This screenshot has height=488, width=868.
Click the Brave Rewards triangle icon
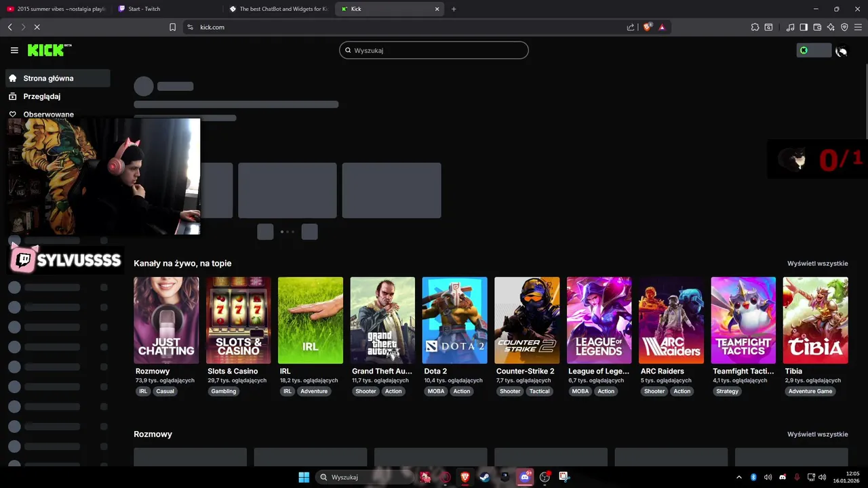coord(662,27)
